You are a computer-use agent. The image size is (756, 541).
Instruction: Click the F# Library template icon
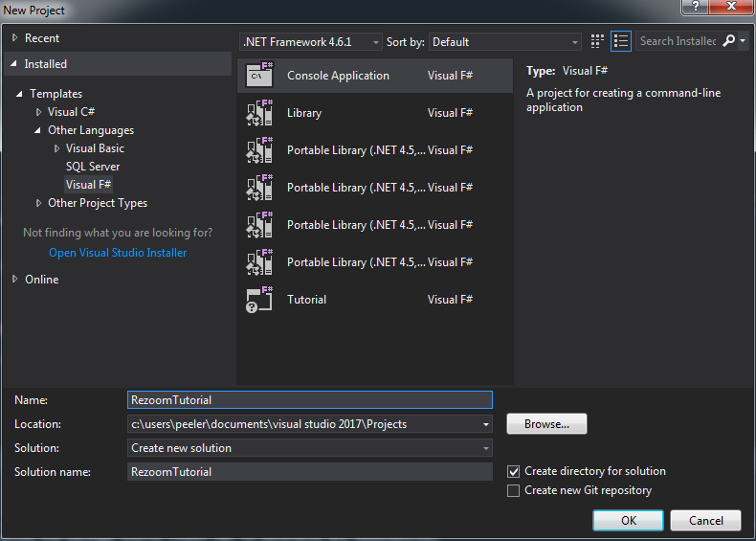pos(259,113)
